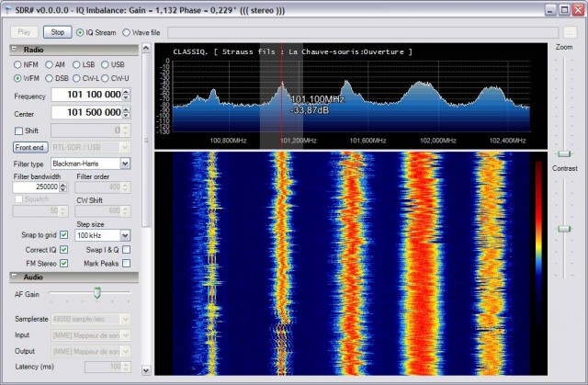Select the NFM radio mode

pos(17,64)
